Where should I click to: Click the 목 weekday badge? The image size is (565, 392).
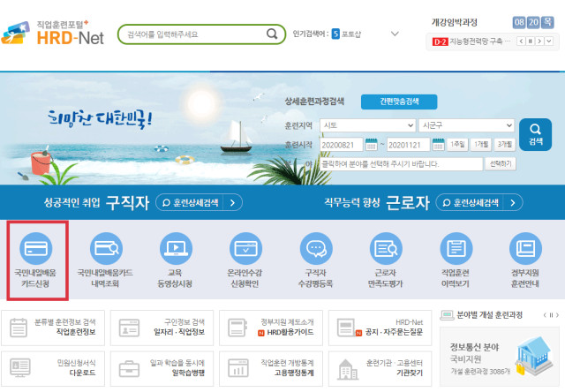pos(547,22)
